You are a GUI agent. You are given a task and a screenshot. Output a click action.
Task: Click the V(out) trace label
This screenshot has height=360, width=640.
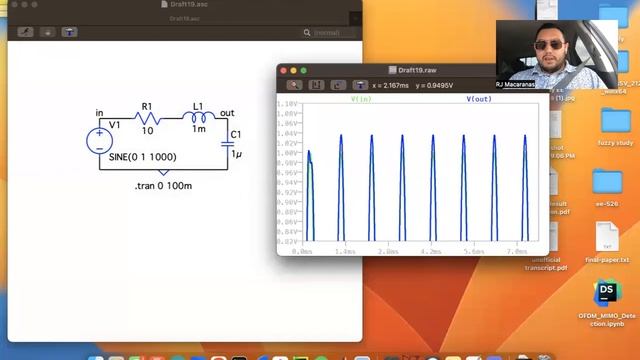[479, 99]
